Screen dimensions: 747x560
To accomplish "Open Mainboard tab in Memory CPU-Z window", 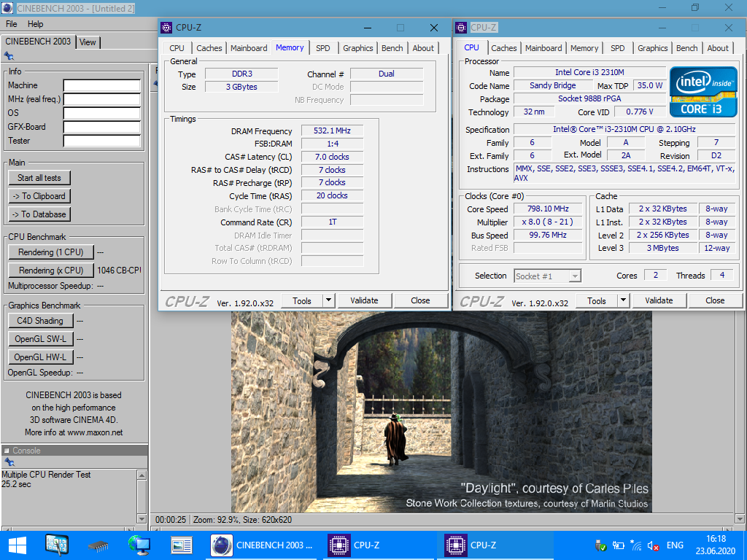I will (x=249, y=48).
